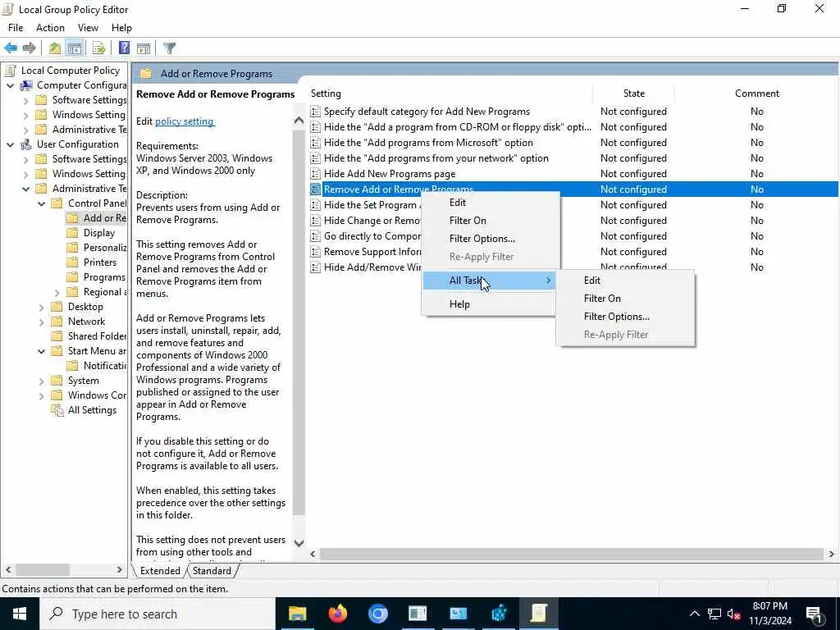Image resolution: width=840 pixels, height=630 pixels.
Task: Click right arrow of tree pane scrollbar
Action: (x=119, y=569)
